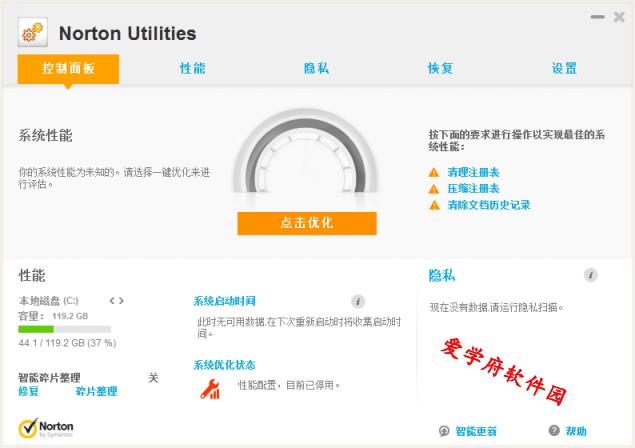
Task: Click the 系统性能 heading text
Action: (45, 135)
